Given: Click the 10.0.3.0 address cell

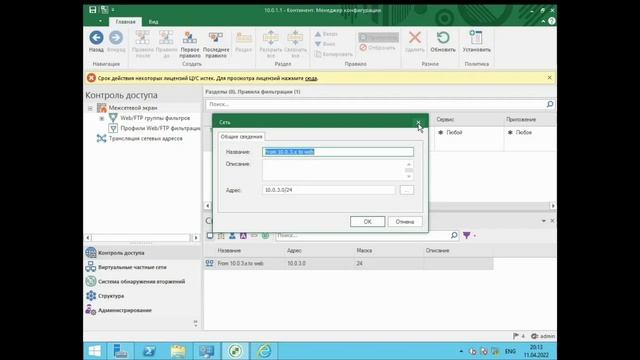Looking at the screenshot, I should 296,264.
